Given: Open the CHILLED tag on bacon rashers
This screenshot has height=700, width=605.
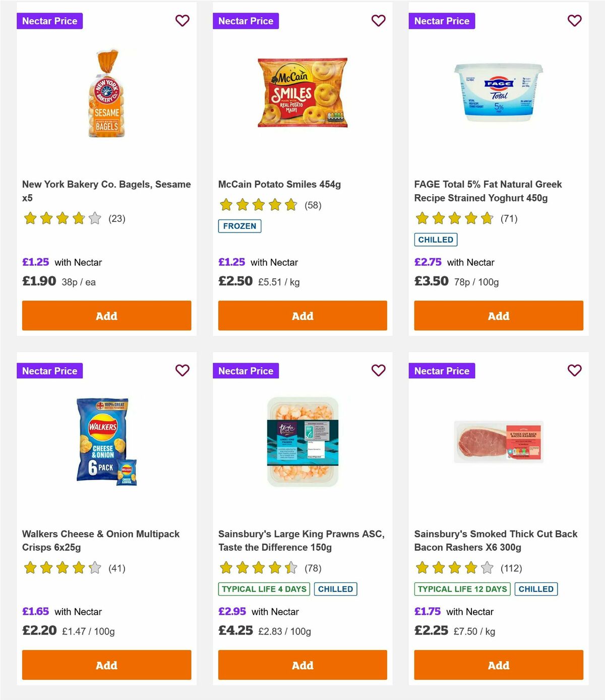Looking at the screenshot, I should coord(536,589).
